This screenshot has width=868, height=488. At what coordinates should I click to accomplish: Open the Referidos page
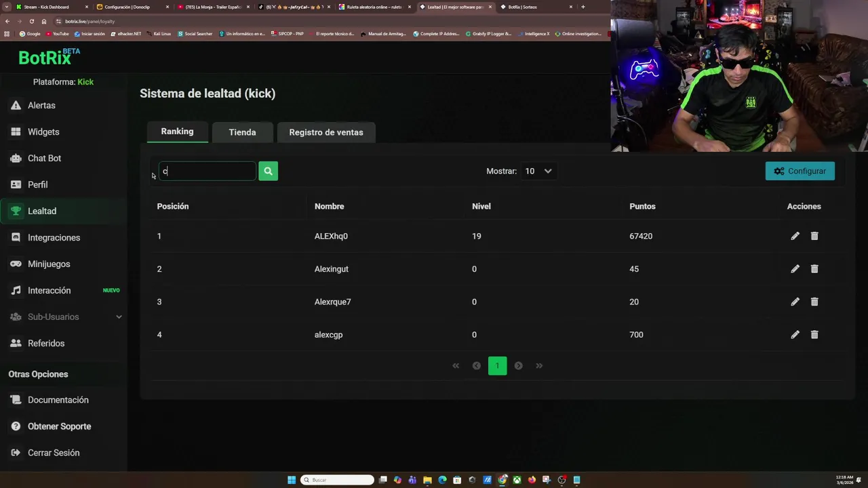click(46, 344)
